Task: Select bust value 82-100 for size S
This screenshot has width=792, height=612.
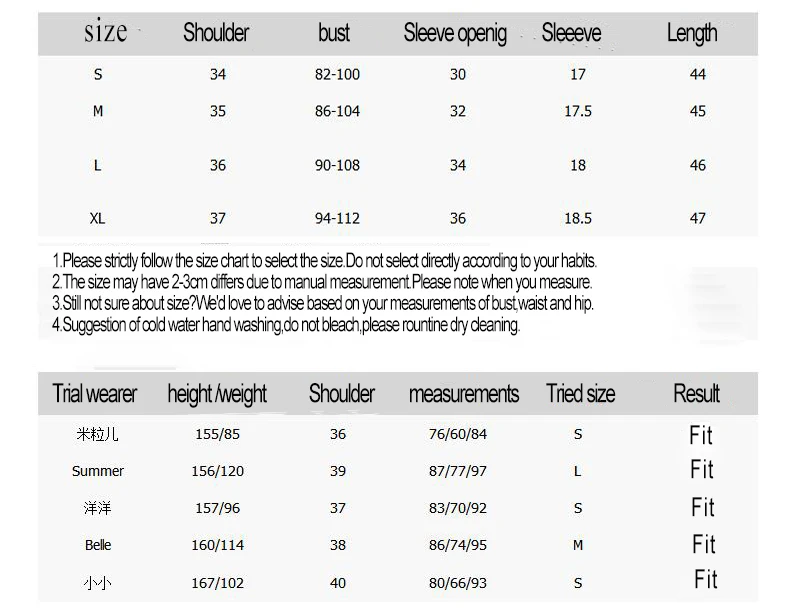Action: coord(337,75)
